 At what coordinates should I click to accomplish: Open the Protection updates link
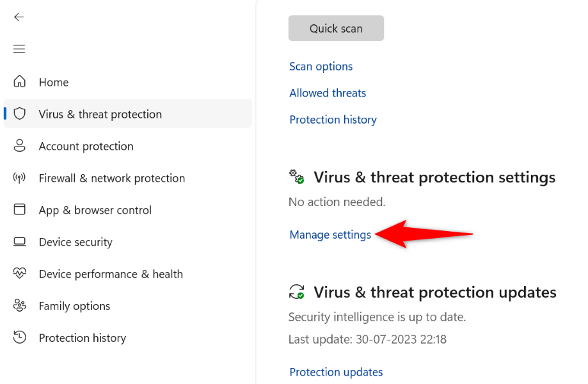coord(336,372)
